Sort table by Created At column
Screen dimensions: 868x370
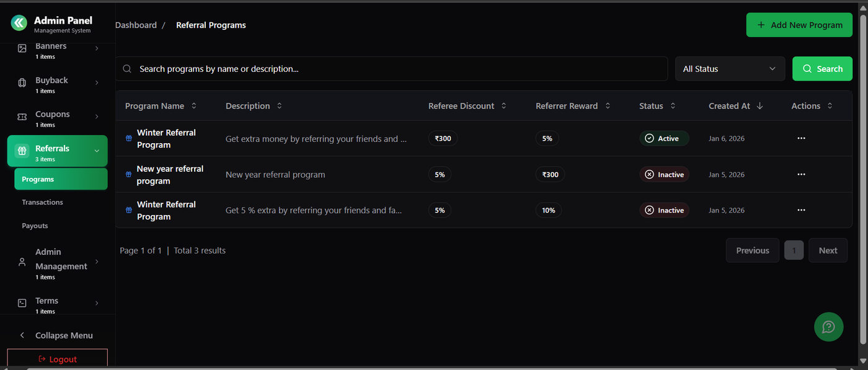pyautogui.click(x=735, y=106)
